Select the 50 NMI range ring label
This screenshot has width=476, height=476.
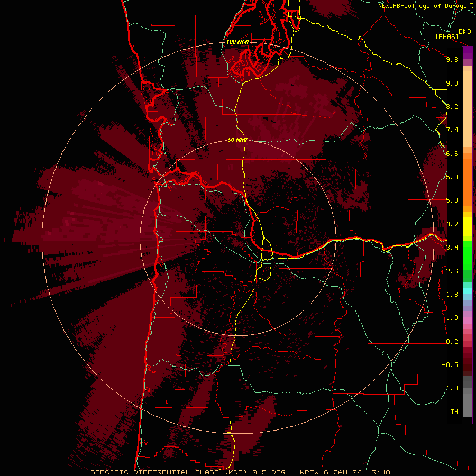tap(237, 140)
